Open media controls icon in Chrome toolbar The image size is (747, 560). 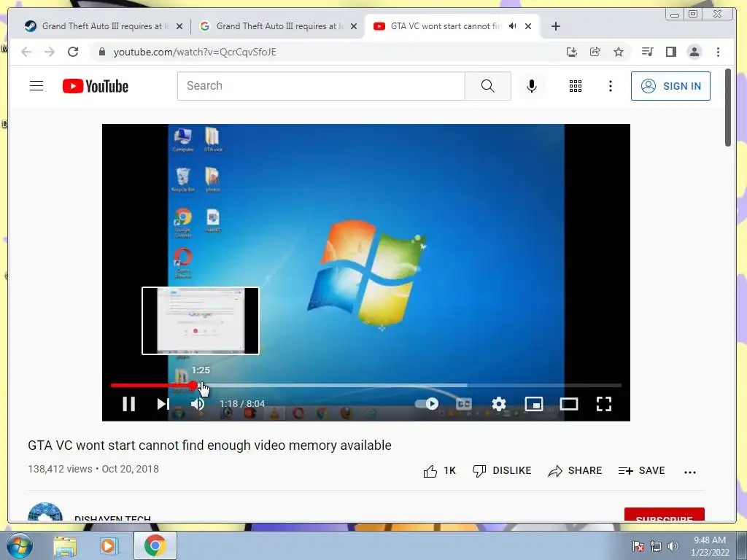pos(648,52)
